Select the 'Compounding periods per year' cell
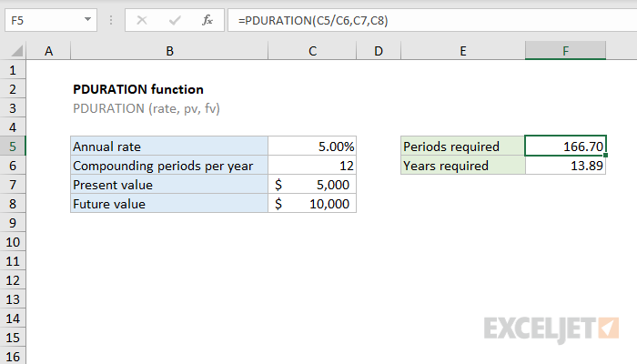The width and height of the screenshot is (637, 364). click(169, 166)
